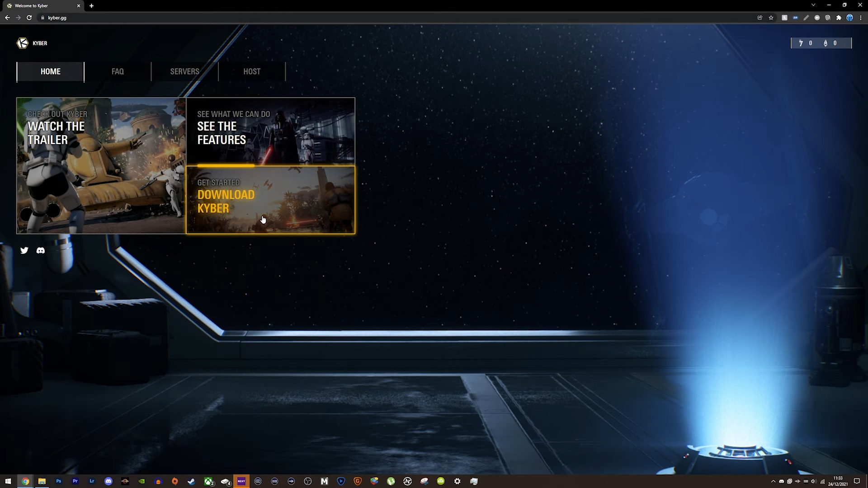Viewport: 868px width, 488px height.
Task: Open the See The Features tile
Action: [x=270, y=131]
